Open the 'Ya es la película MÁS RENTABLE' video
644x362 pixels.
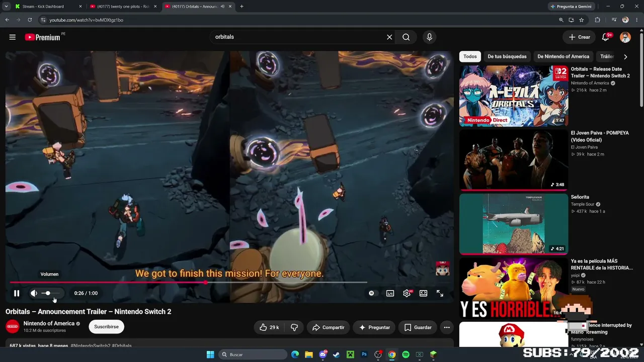[x=514, y=288]
